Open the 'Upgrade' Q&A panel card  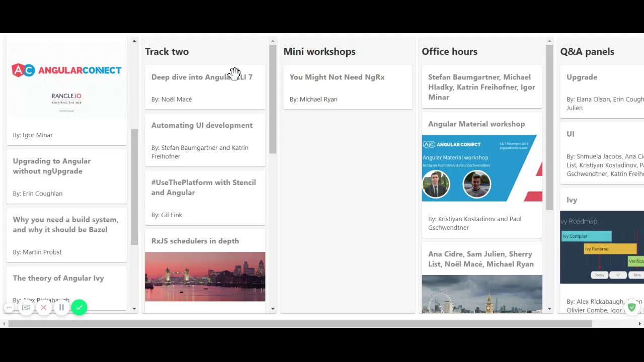tap(602, 90)
